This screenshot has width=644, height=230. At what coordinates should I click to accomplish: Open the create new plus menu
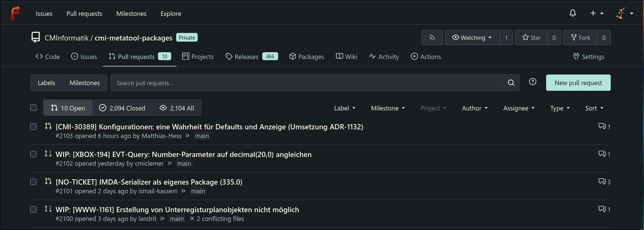597,13
